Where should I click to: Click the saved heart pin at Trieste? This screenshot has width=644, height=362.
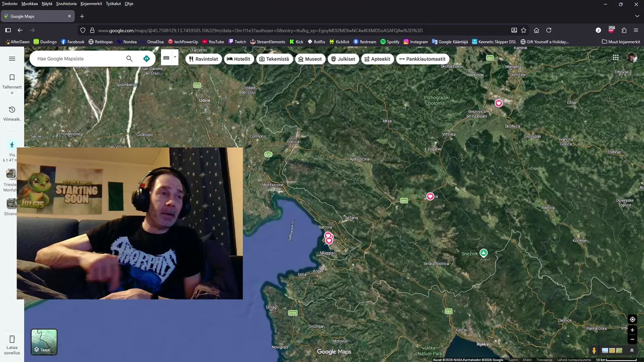coord(329,240)
